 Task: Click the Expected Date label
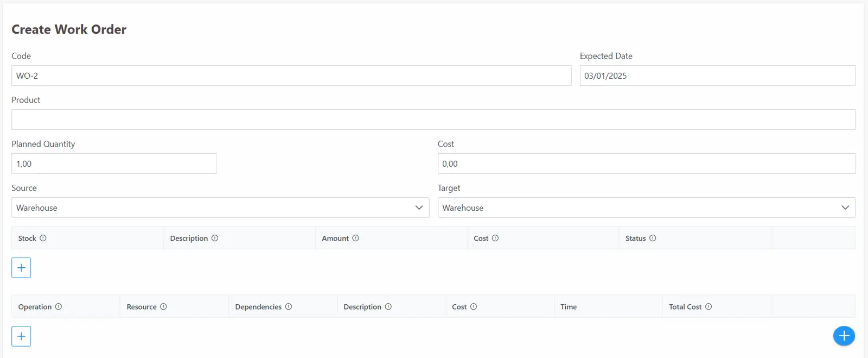pyautogui.click(x=606, y=56)
